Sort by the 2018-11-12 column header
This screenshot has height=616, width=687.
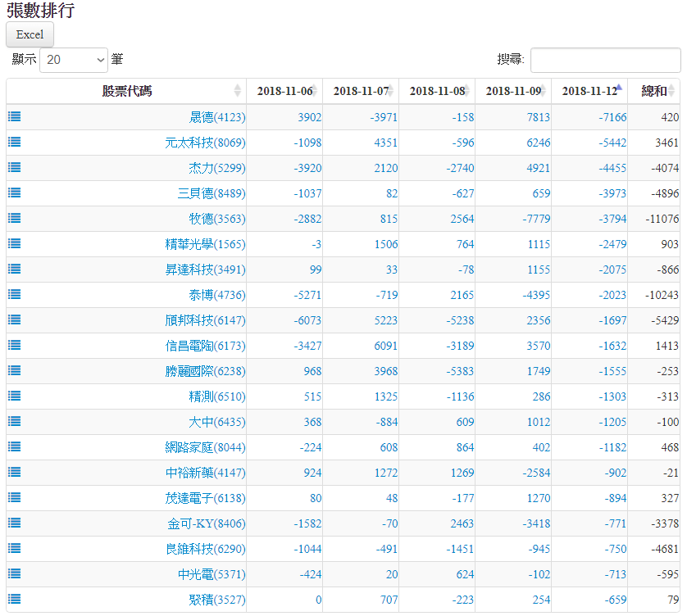589,91
